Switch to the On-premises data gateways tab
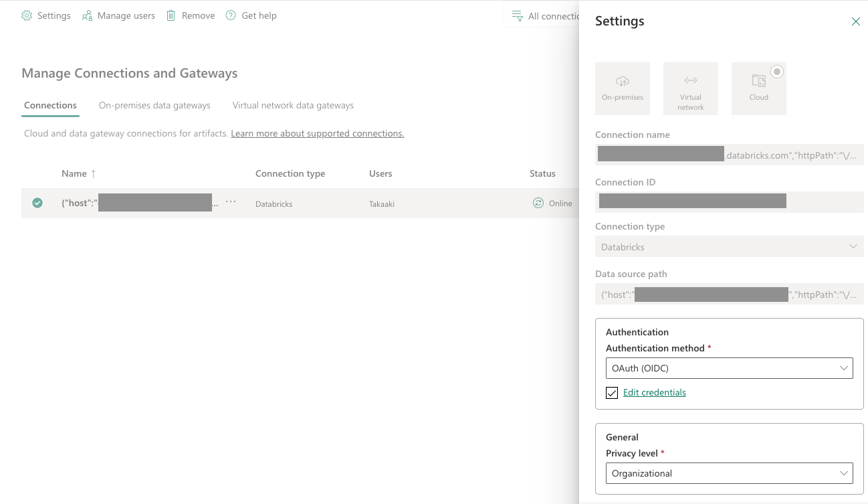The image size is (868, 504). point(154,105)
